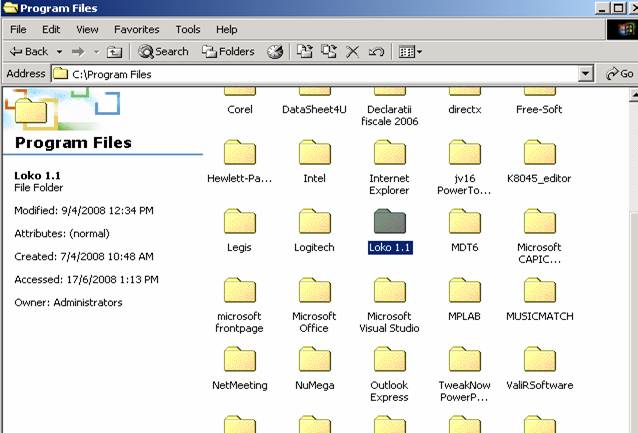The height and width of the screenshot is (433, 638).
Task: Click the Accessed date text in details
Action: [86, 280]
